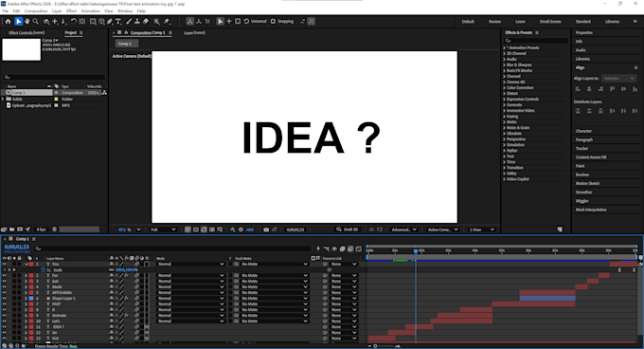The height and width of the screenshot is (349, 644).
Task: Open channel color management settings icon
Action: 232,230
